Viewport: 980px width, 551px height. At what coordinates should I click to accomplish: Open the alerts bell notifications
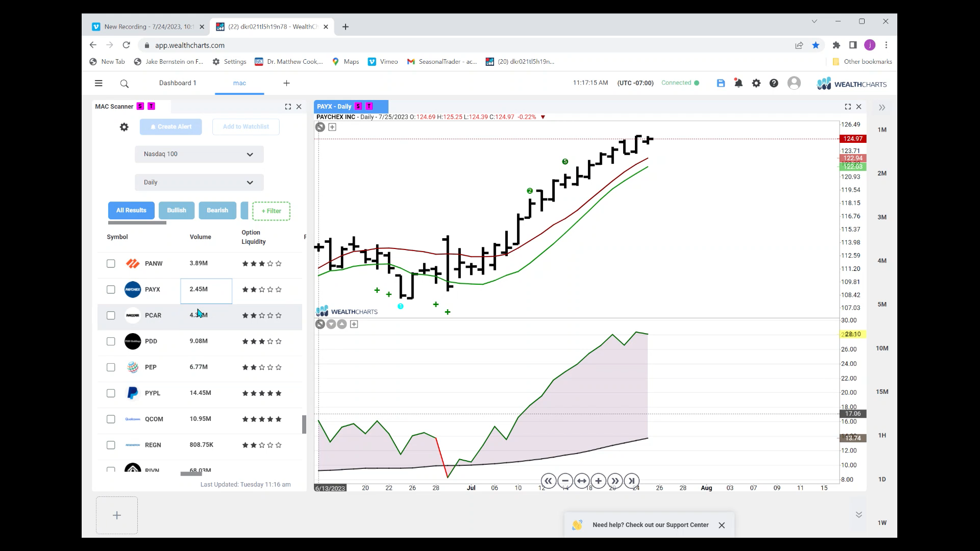(738, 83)
